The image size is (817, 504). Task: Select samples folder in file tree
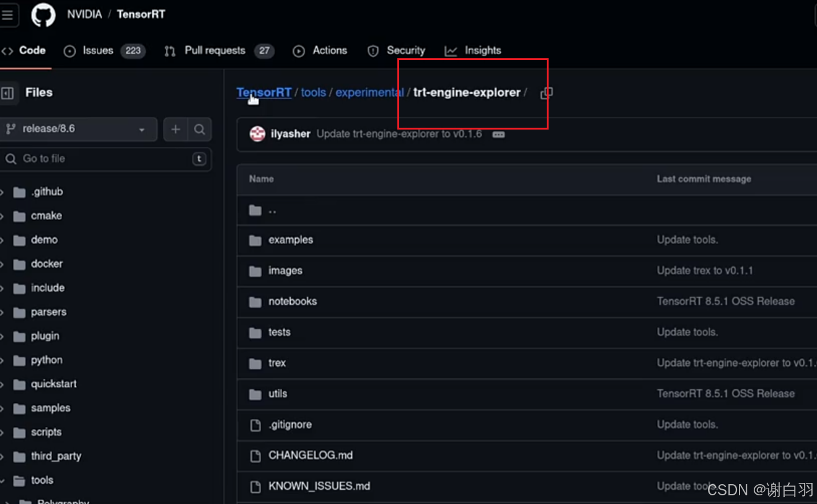coord(50,409)
